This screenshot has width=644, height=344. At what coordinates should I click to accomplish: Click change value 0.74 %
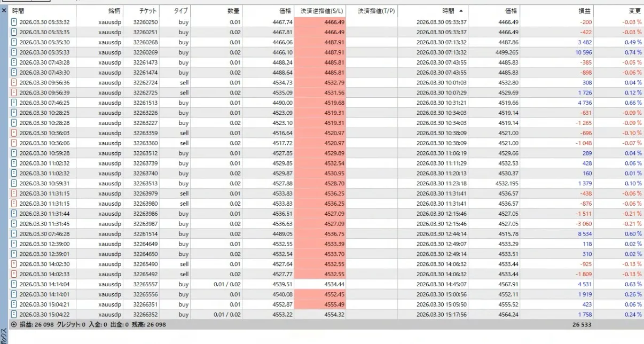pyautogui.click(x=633, y=52)
